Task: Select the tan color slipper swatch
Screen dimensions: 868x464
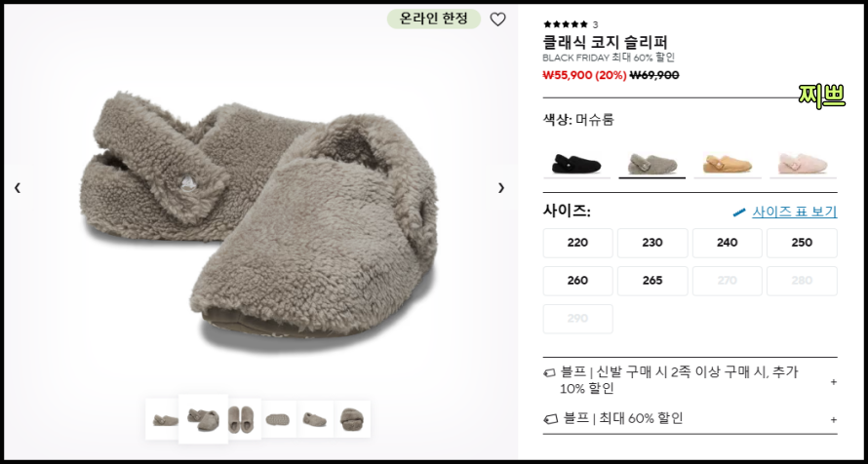Action: (x=728, y=165)
